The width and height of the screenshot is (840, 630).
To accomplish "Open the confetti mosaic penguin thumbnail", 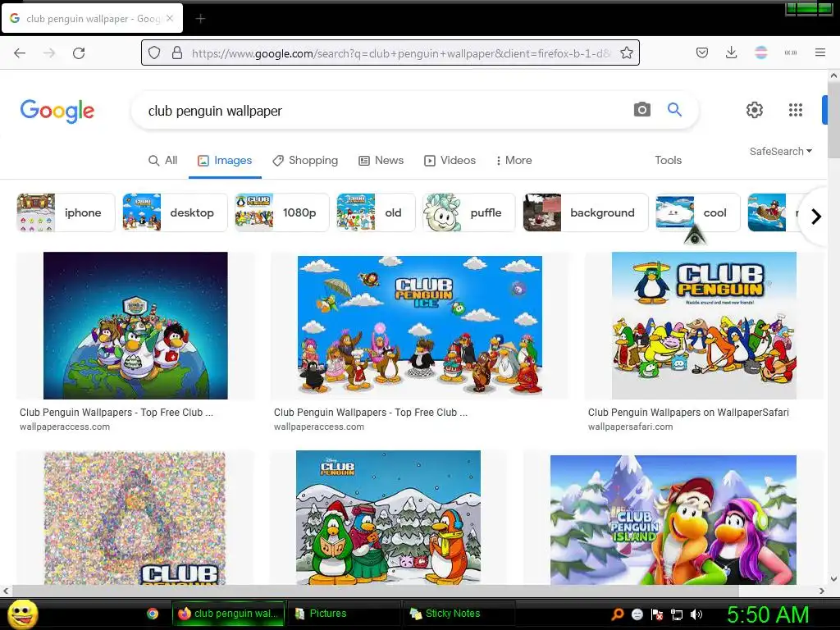I will click(135, 518).
